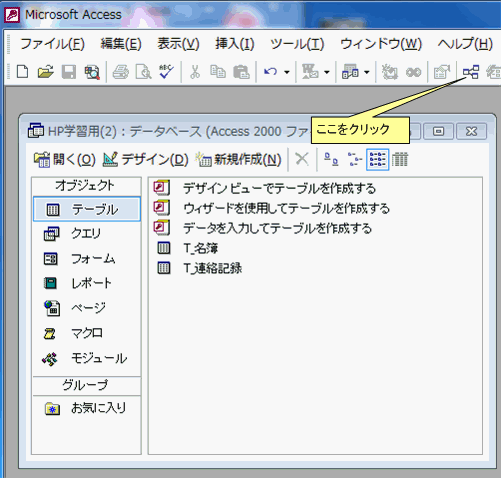
Task: Click the 開く(O) button
Action: tap(65, 159)
